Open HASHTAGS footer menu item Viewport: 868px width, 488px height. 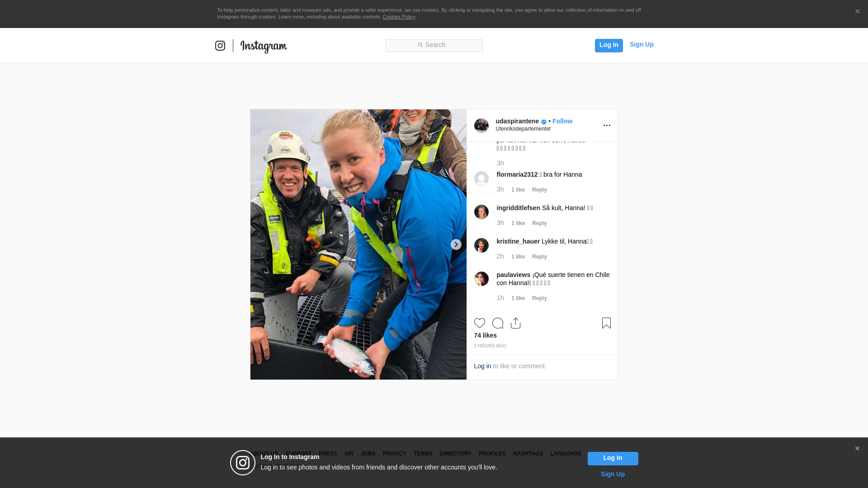(528, 454)
